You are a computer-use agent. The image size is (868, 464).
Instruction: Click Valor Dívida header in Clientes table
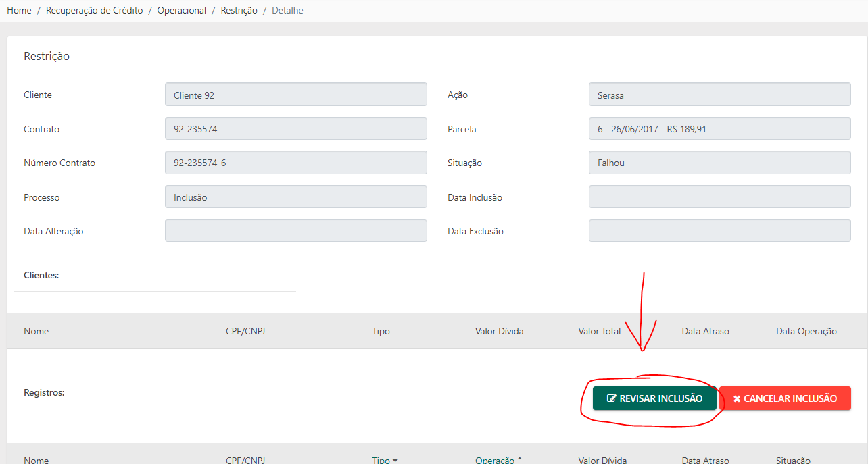pyautogui.click(x=499, y=331)
